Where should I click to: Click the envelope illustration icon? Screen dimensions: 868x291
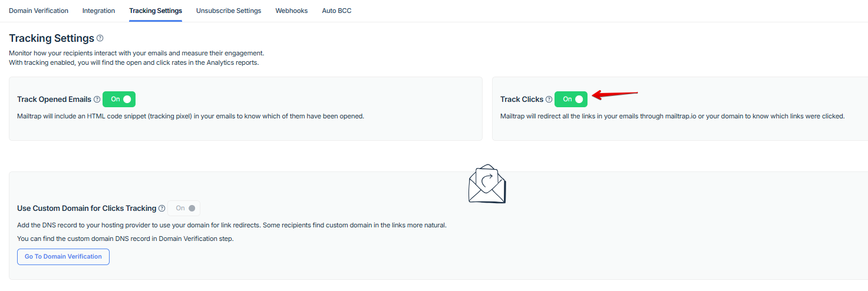tap(487, 184)
